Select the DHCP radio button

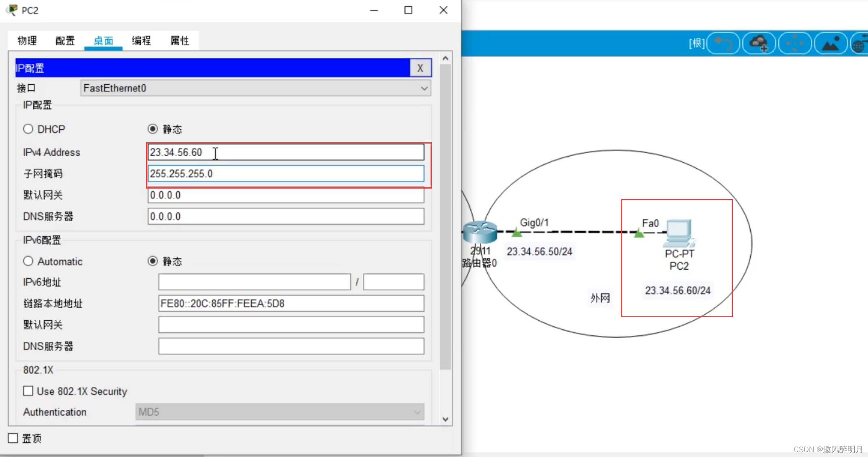(28, 129)
